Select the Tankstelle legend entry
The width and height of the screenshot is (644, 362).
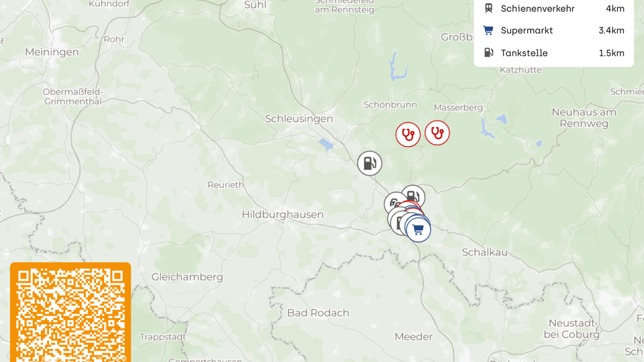pos(553,53)
